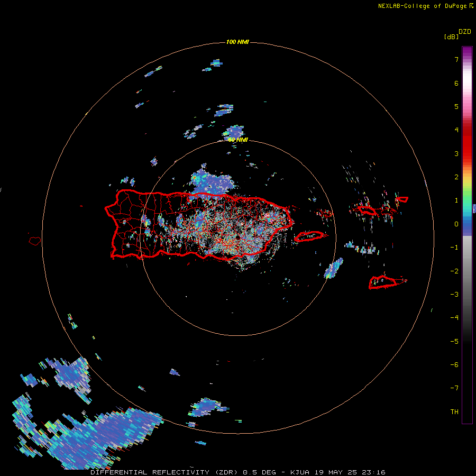The height and width of the screenshot is (476, 476).
Task: Pick the green-yellow band of the color bar
Action: point(467,190)
